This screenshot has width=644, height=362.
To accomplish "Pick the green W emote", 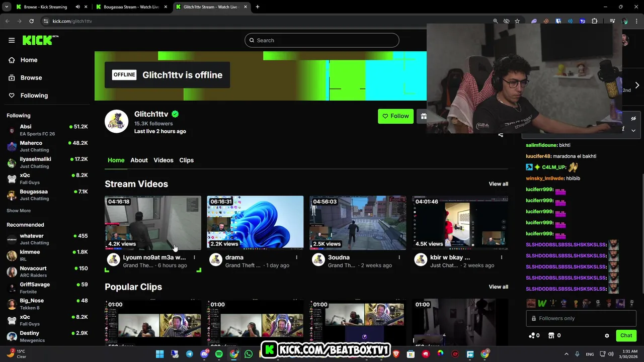I will tap(542, 303).
